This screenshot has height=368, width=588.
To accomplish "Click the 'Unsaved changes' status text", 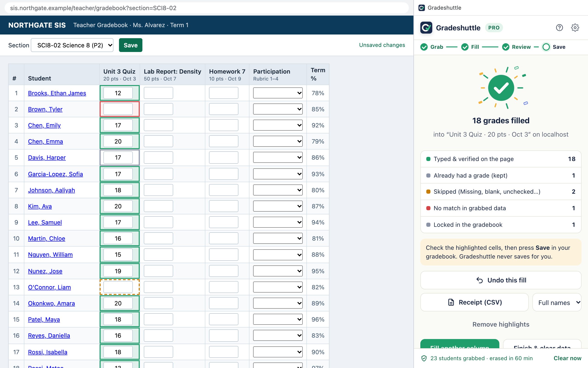I will [x=382, y=45].
